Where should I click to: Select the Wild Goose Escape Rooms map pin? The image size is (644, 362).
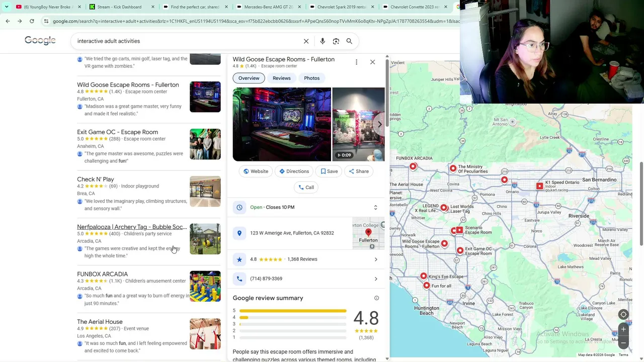click(x=444, y=244)
